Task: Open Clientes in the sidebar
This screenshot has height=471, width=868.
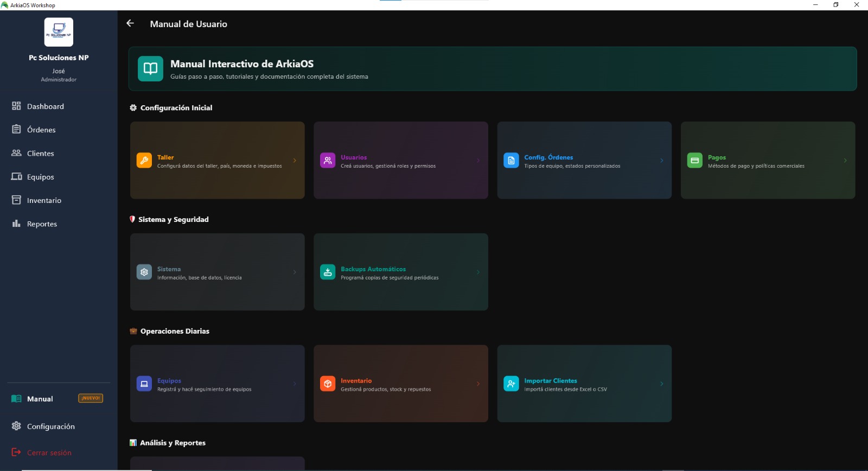Action: pyautogui.click(x=40, y=154)
